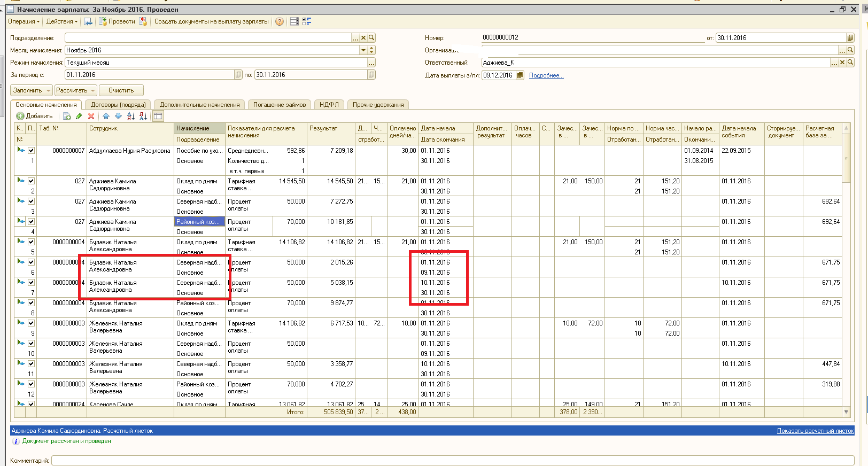Uncheck the checkbox for Абдуллаева Нурия row
Viewport: 868px width, 466px height.
click(31, 151)
